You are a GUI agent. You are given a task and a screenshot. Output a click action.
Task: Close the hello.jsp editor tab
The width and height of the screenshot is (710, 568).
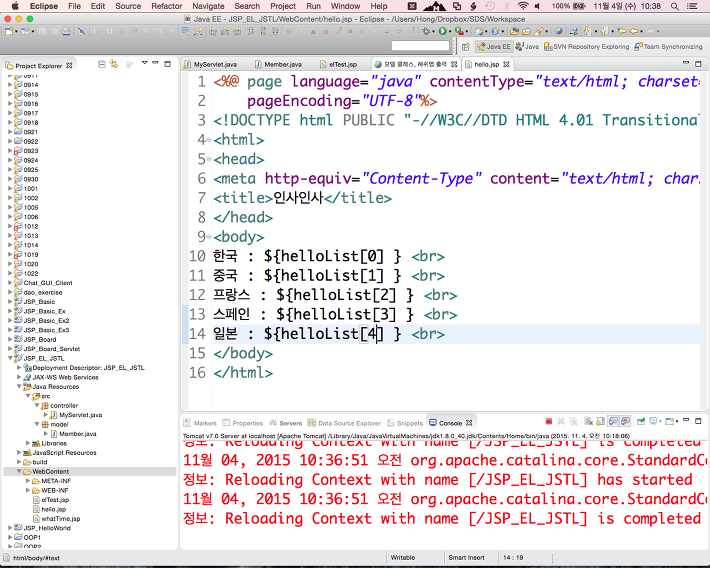(506, 64)
